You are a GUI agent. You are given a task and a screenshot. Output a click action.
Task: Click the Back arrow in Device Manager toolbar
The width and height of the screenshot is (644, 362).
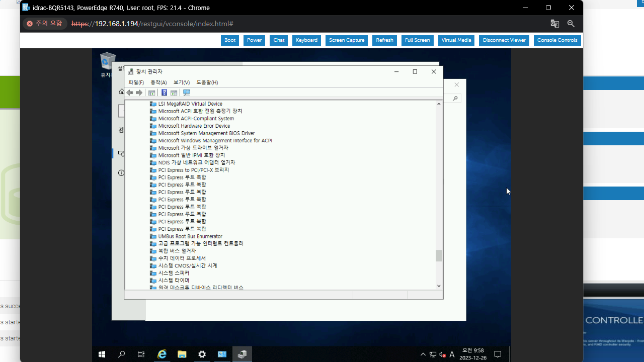(130, 93)
